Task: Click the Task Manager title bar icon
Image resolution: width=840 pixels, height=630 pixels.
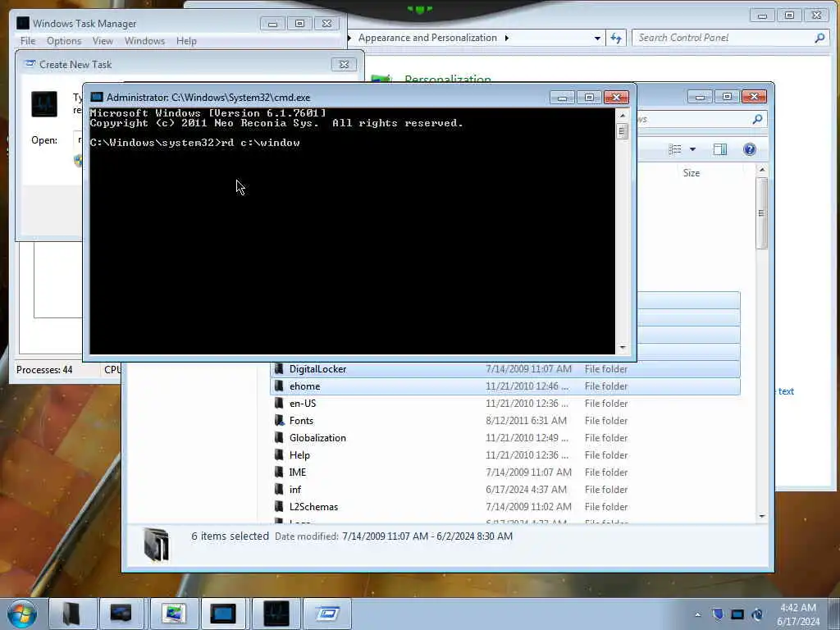Action: pyautogui.click(x=23, y=23)
